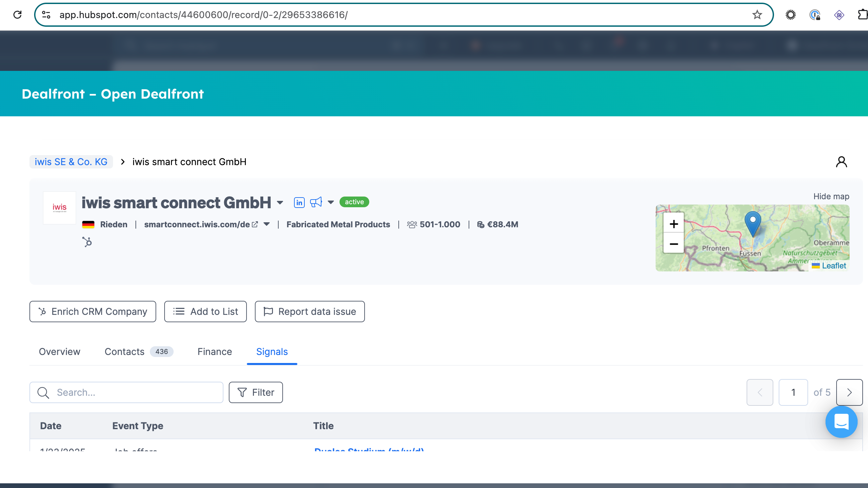
Task: Click the signals Search field
Action: point(126,392)
